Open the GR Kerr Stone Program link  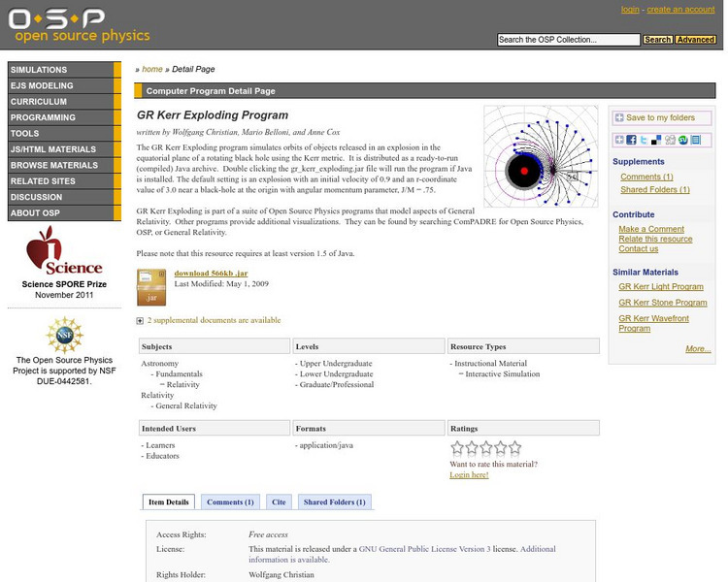pyautogui.click(x=663, y=303)
